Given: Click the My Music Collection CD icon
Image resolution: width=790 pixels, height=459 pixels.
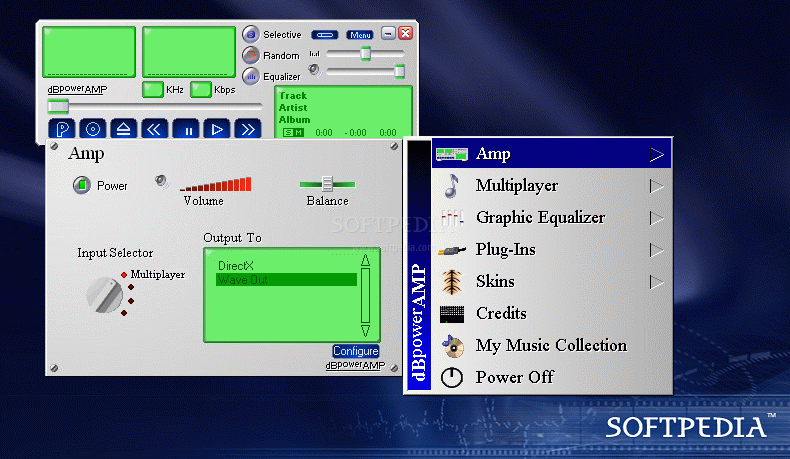Looking at the screenshot, I should click(452, 346).
